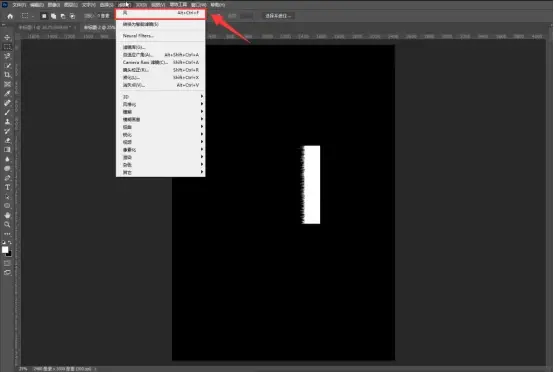Expand the 渲染 submenu
The width and height of the screenshot is (554, 373).
coord(160,157)
